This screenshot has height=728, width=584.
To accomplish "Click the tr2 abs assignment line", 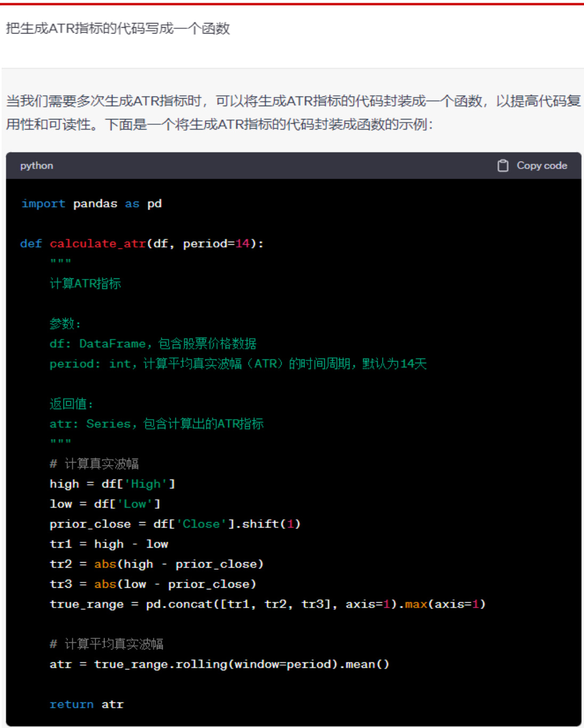I will [x=156, y=564].
